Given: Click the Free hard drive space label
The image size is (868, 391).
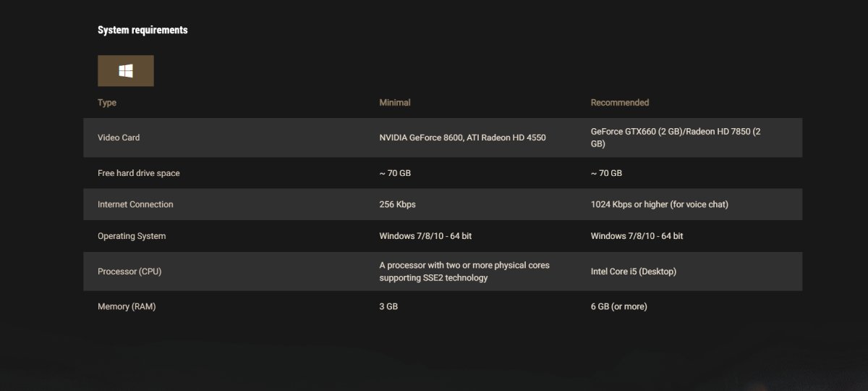Looking at the screenshot, I should click(139, 173).
